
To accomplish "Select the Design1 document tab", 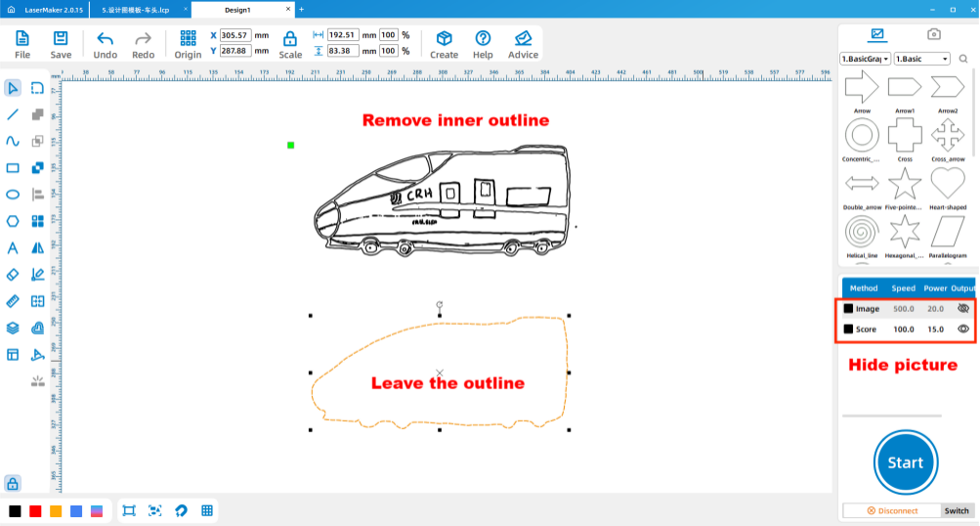I will pos(237,10).
